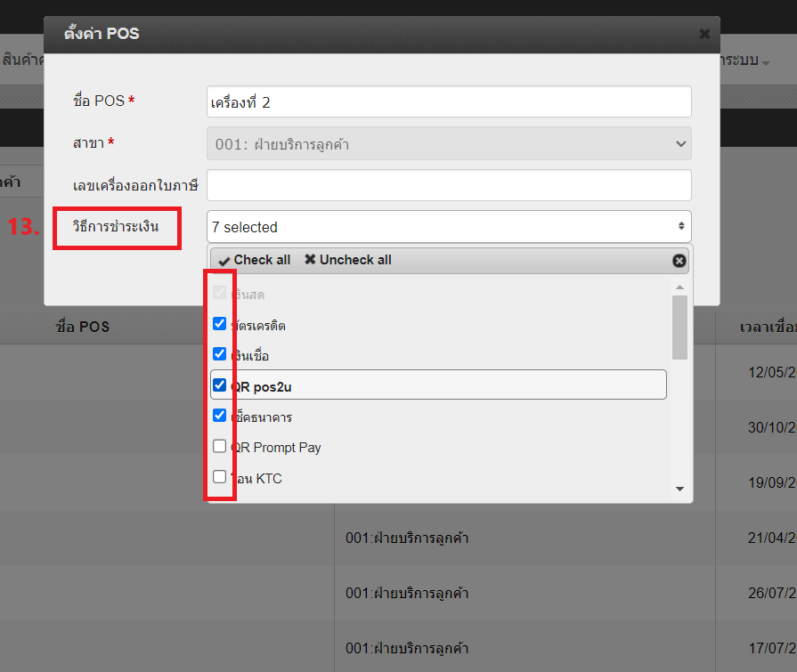Uncheck the QR pos2u checkbox
This screenshot has height=672, width=797.
click(x=220, y=385)
